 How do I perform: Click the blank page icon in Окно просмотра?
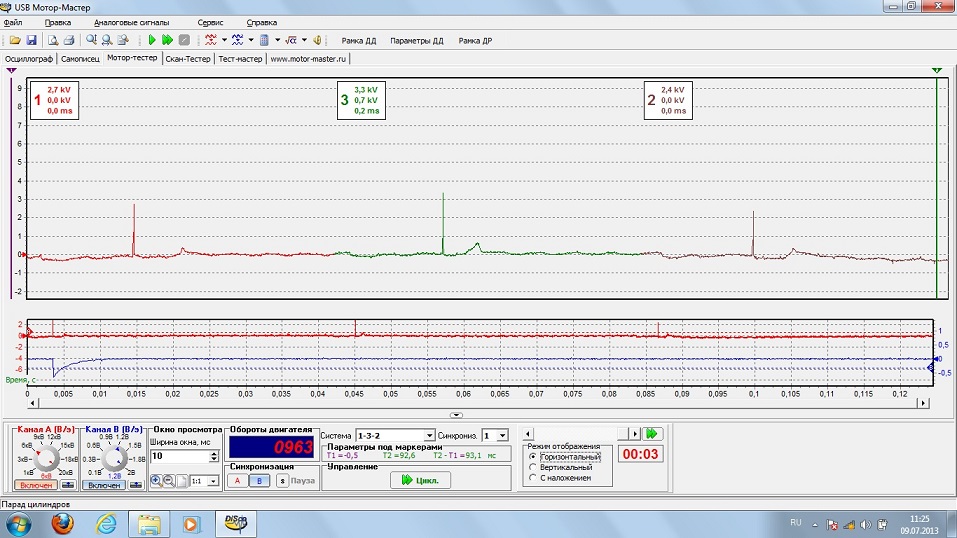tap(182, 481)
